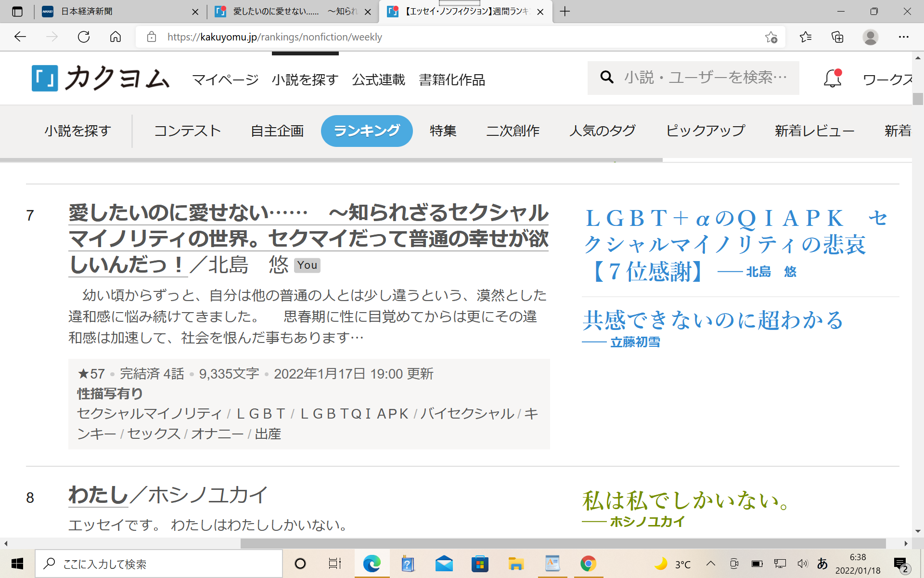Image resolution: width=924 pixels, height=578 pixels.
Task: Click the volume speaker tray icon
Action: tap(802, 564)
